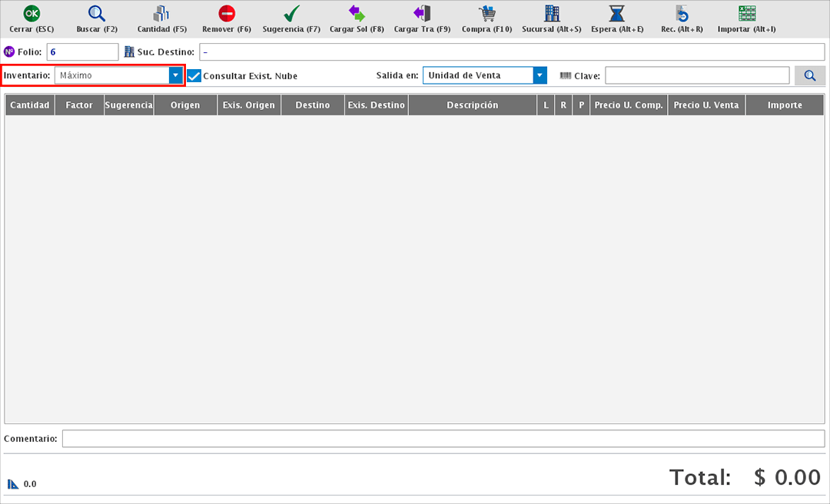Open the Buscar (F2) magnifier tool
Screen dimensions: 830x504
(x=97, y=14)
